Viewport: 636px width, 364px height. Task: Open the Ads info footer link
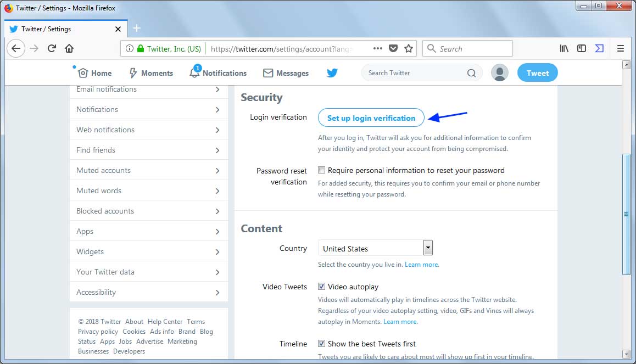click(x=162, y=331)
